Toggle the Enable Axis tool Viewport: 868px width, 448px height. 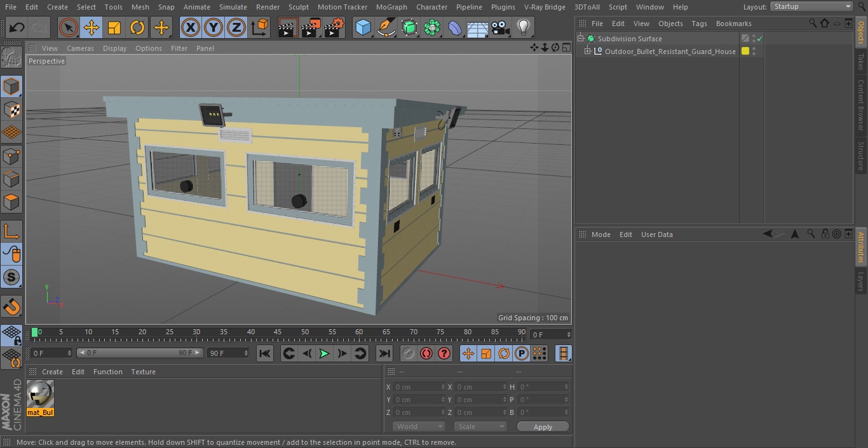click(x=11, y=231)
